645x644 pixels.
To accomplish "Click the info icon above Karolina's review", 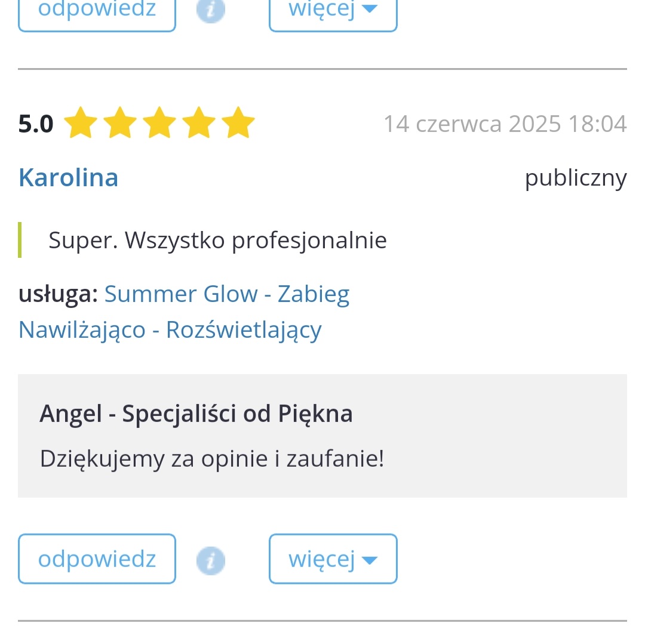I will pos(211,10).
